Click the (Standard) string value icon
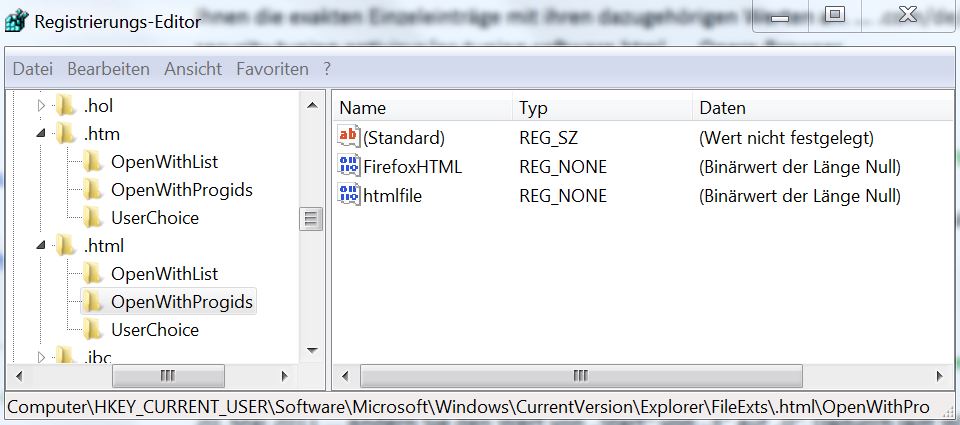 pos(349,138)
